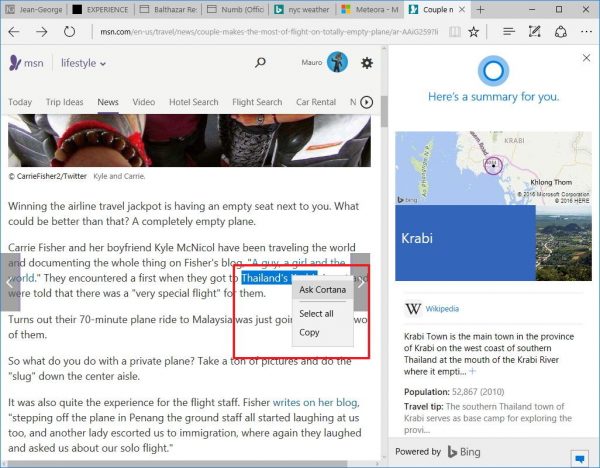
Task: Open Video navigation item
Action: click(144, 102)
